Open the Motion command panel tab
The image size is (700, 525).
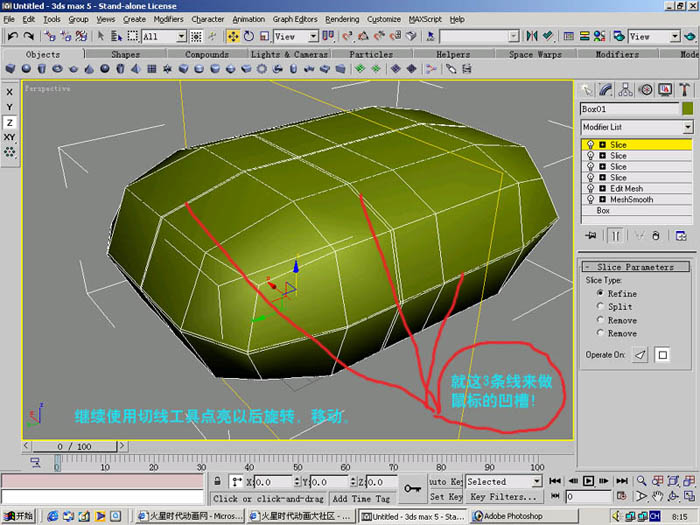(645, 90)
